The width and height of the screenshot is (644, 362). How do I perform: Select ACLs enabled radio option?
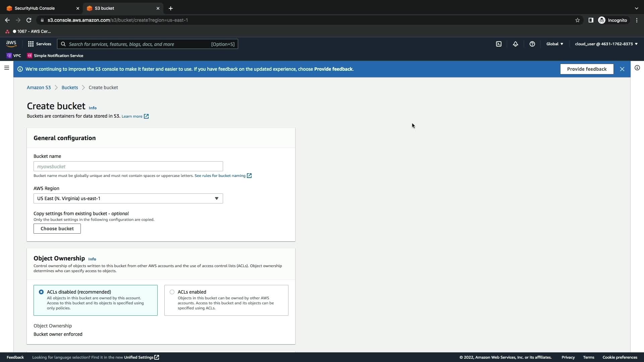point(172,292)
